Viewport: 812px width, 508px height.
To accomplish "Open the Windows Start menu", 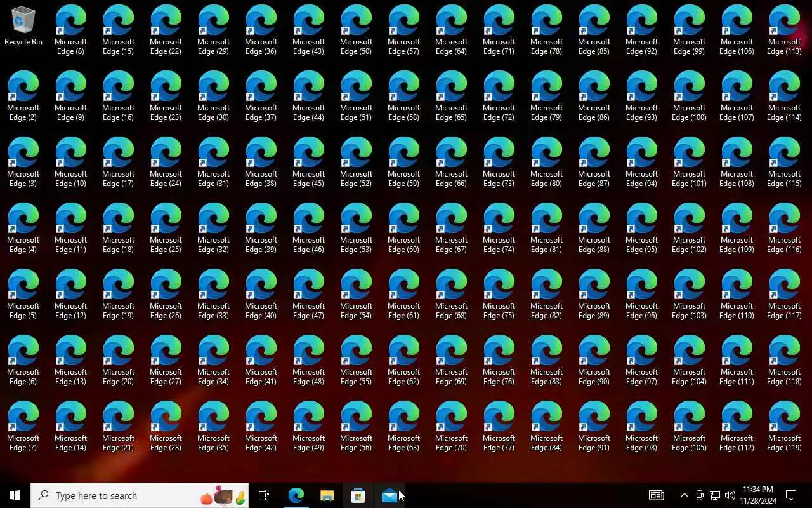I will pyautogui.click(x=15, y=495).
